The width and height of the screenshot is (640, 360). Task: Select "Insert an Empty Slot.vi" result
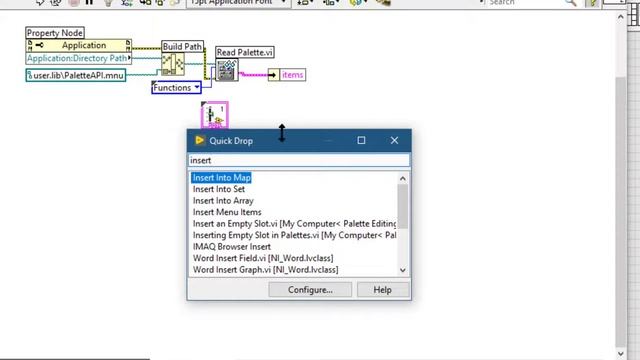(294, 224)
